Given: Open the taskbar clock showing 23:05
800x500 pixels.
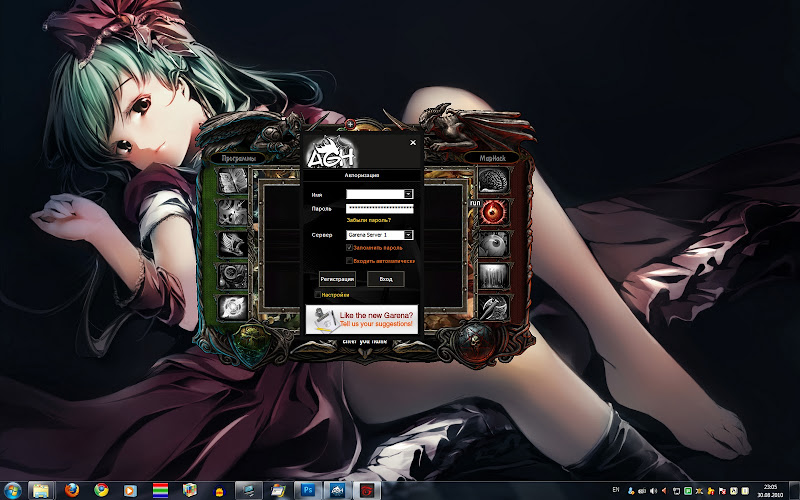Looking at the screenshot, I should [770, 490].
